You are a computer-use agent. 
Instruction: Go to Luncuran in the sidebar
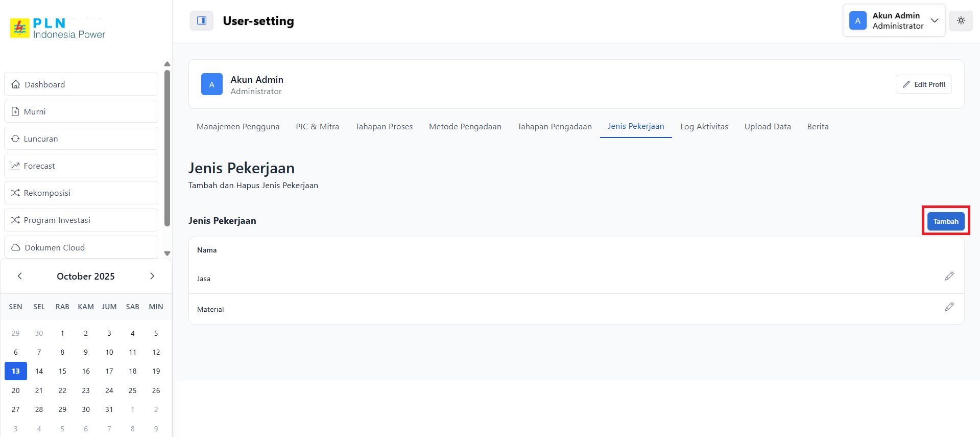pos(81,139)
